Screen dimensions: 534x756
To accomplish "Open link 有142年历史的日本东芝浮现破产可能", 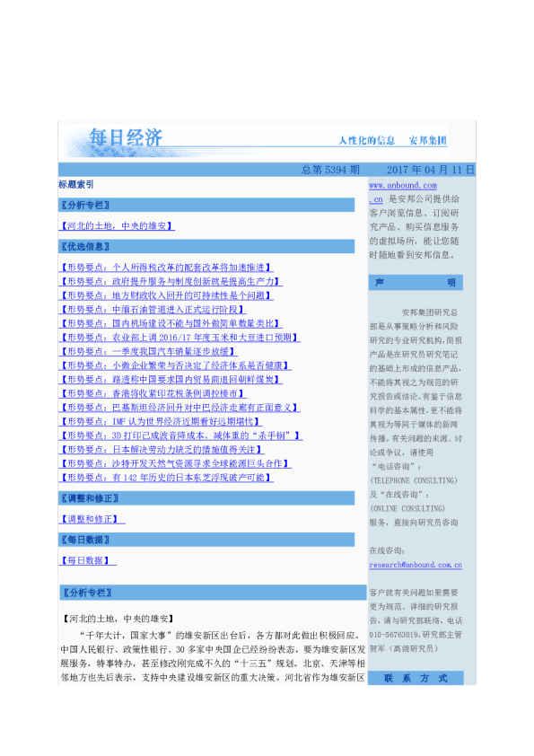I will [166, 478].
